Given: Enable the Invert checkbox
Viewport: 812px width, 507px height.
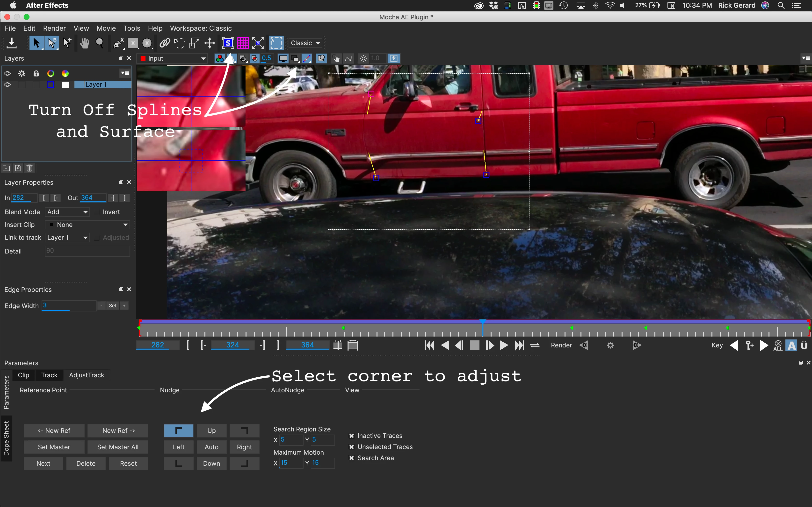Looking at the screenshot, I should click(97, 212).
